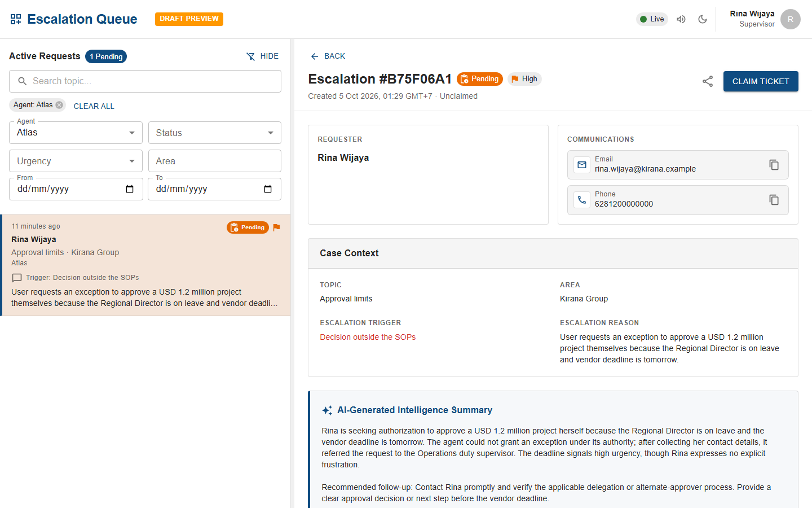
Task: Click the Area filter field
Action: [x=214, y=161]
